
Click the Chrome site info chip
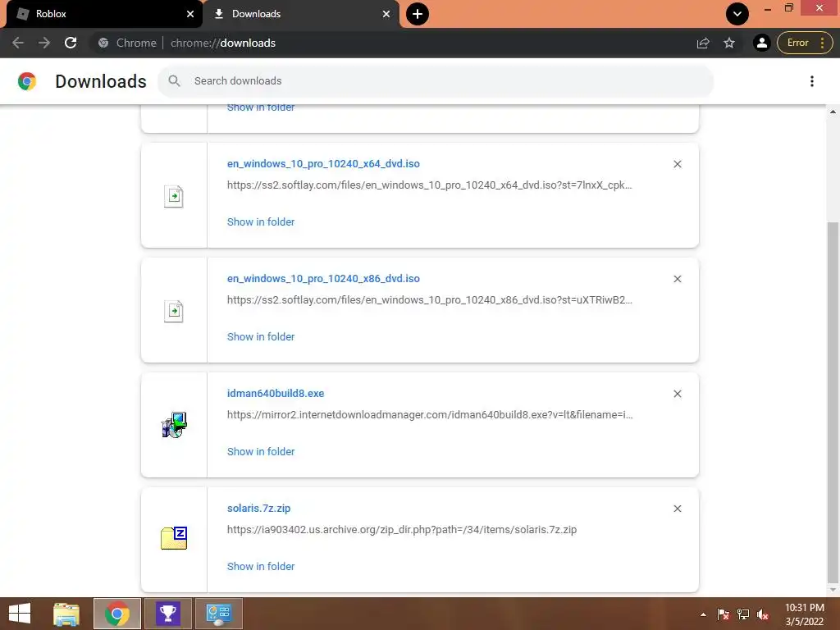tap(127, 43)
